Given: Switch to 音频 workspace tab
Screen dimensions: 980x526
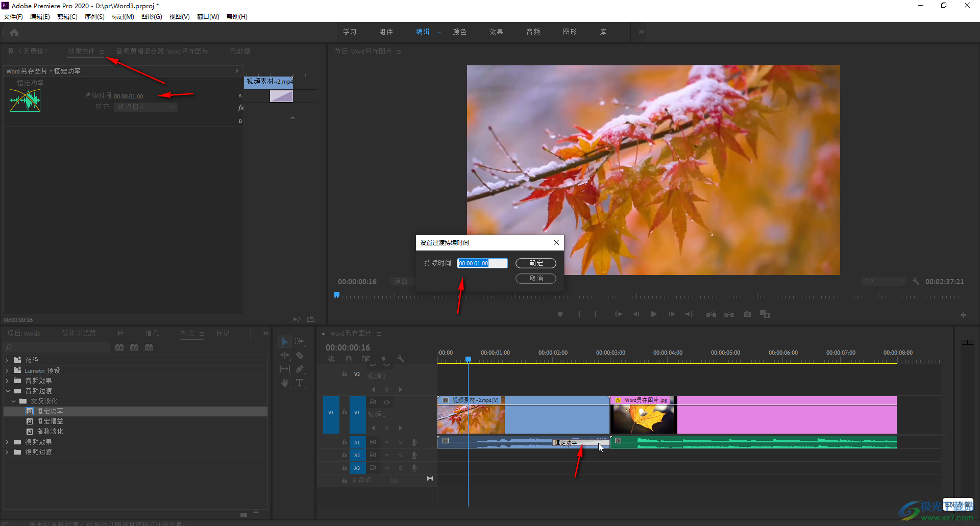Looking at the screenshot, I should pyautogui.click(x=533, y=32).
